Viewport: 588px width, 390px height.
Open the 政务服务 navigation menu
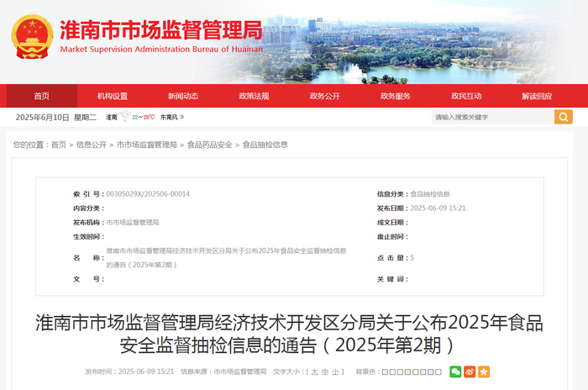396,96
